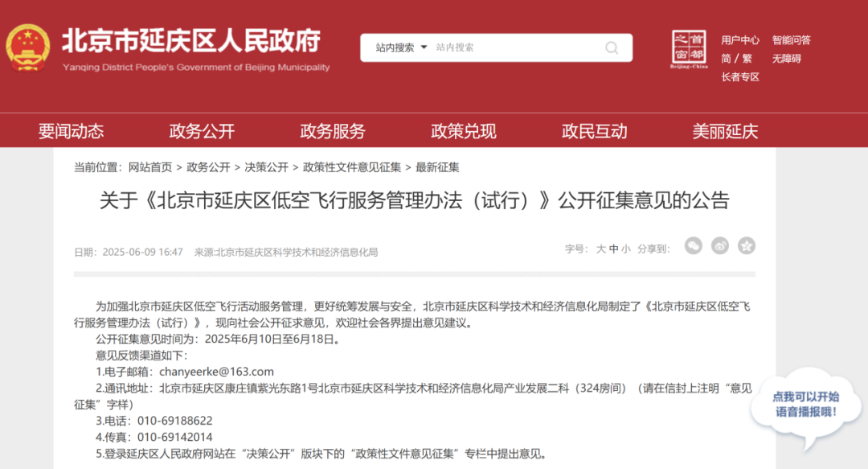The image size is (868, 469).
Task: Share the announcement on Weibo
Action: pyautogui.click(x=719, y=246)
